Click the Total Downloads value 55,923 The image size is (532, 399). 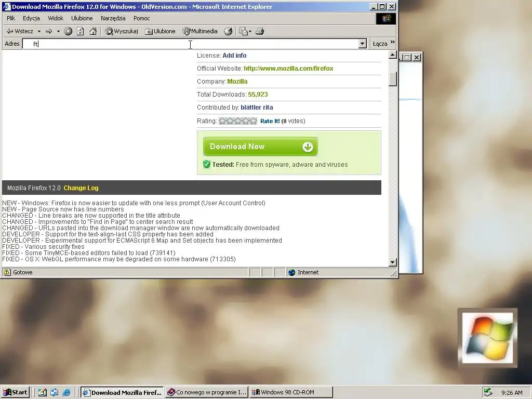point(258,95)
